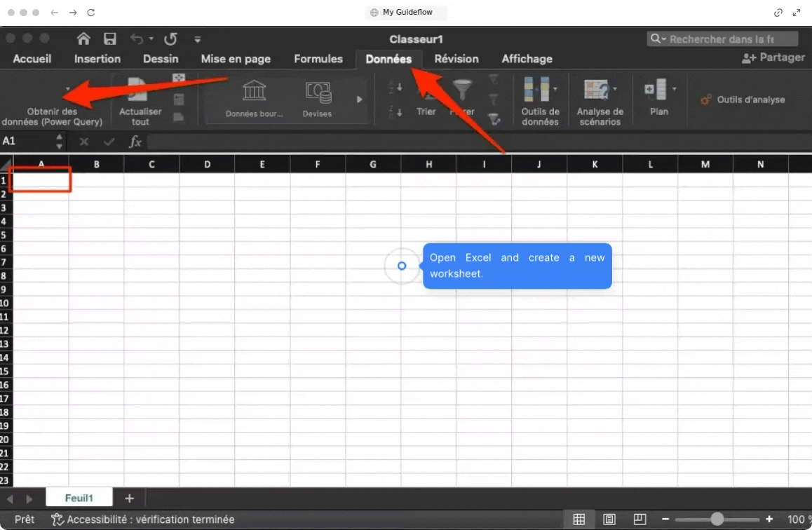The image size is (812, 530).
Task: Open the Formules ribbon tab
Action: coord(318,59)
